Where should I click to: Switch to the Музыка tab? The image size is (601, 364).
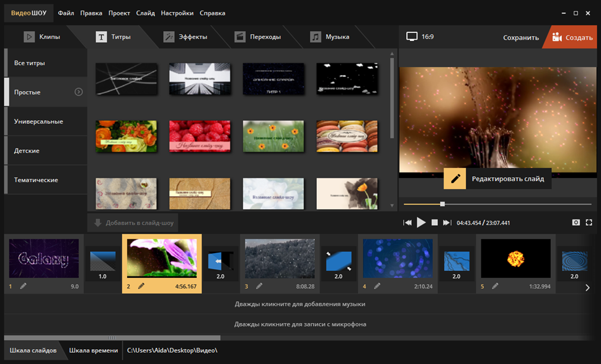tap(329, 37)
